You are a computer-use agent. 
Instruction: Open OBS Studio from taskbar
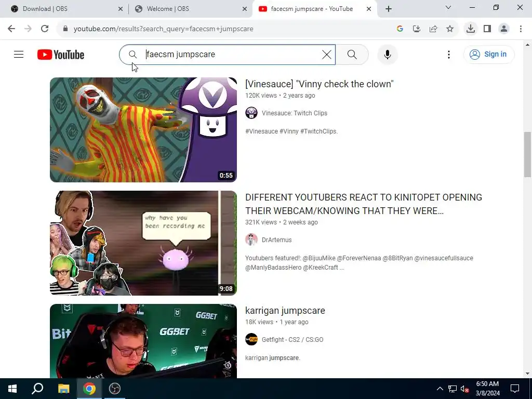[115, 389]
